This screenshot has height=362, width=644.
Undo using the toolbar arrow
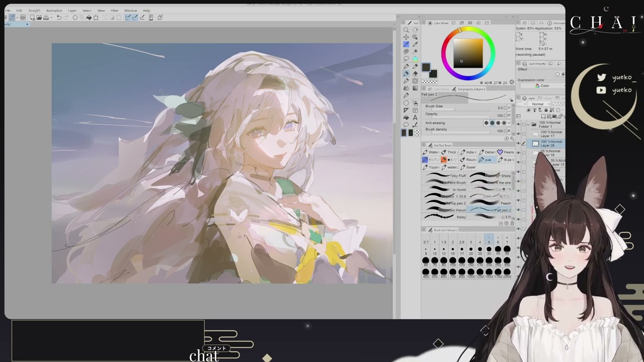[59, 18]
